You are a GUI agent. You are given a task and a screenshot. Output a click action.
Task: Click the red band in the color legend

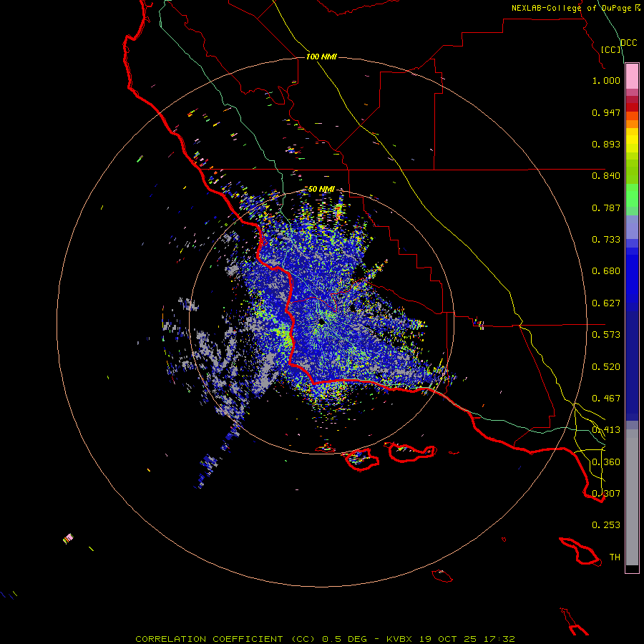632,107
